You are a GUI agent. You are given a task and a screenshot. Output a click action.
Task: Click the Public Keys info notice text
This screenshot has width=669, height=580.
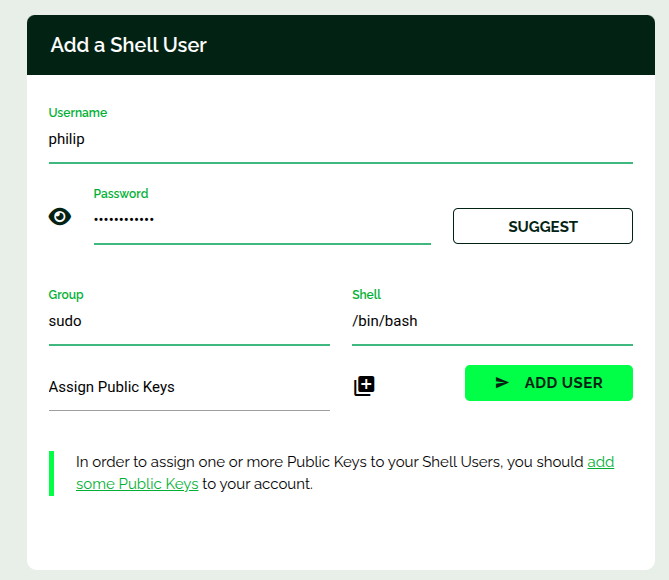330,463
